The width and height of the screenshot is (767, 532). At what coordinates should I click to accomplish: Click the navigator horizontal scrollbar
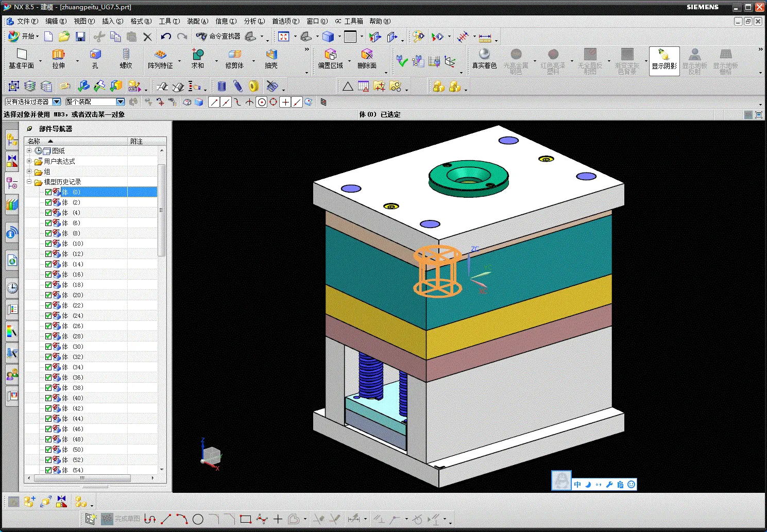(x=82, y=478)
